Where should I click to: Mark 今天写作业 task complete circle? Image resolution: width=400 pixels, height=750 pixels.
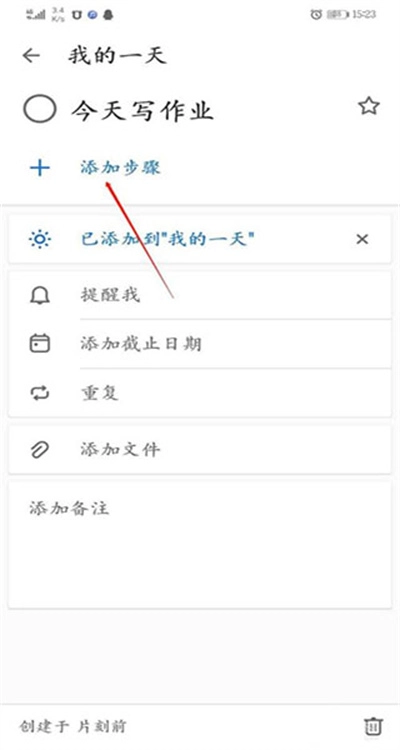39,109
